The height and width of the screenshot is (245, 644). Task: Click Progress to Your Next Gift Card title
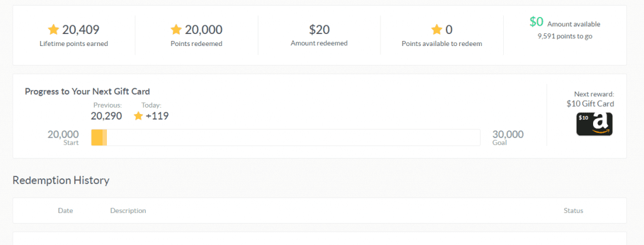point(87,91)
